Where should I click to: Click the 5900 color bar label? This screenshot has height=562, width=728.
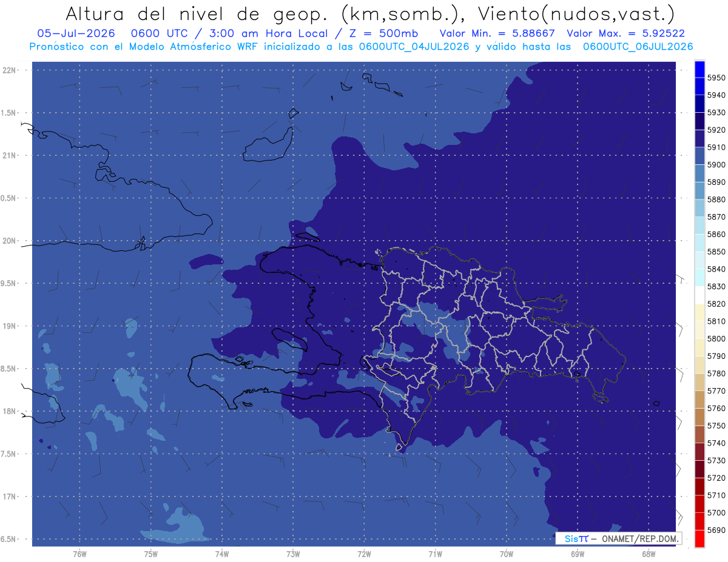pyautogui.click(x=716, y=165)
